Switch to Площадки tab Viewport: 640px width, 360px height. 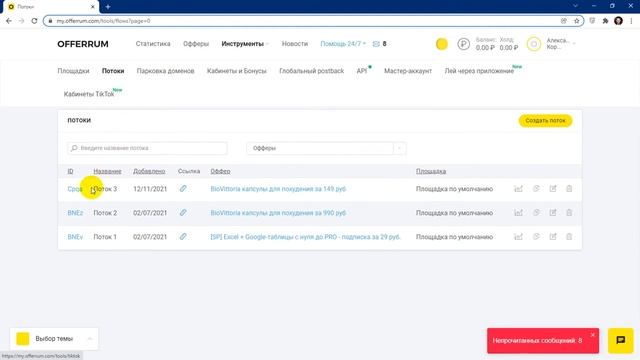pos(73,71)
